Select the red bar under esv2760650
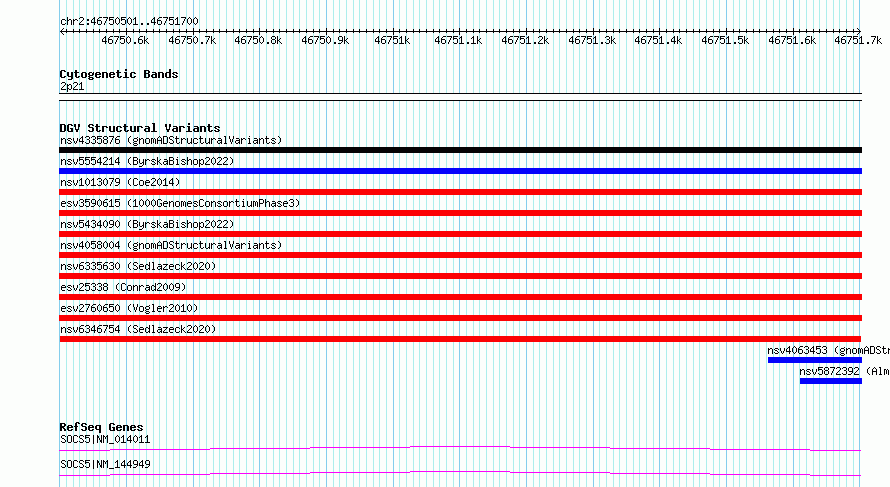Screen dimensions: 890x487 pos(460,318)
